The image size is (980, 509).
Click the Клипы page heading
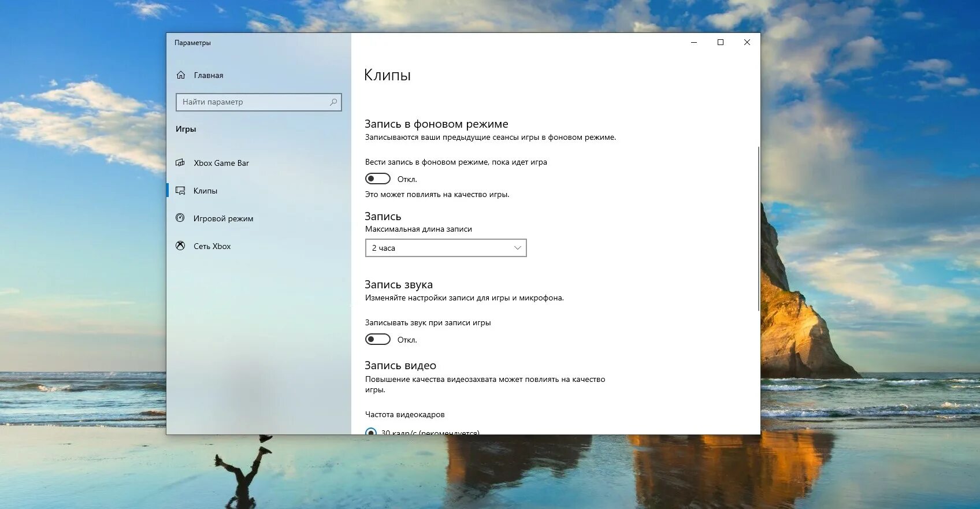coord(388,75)
